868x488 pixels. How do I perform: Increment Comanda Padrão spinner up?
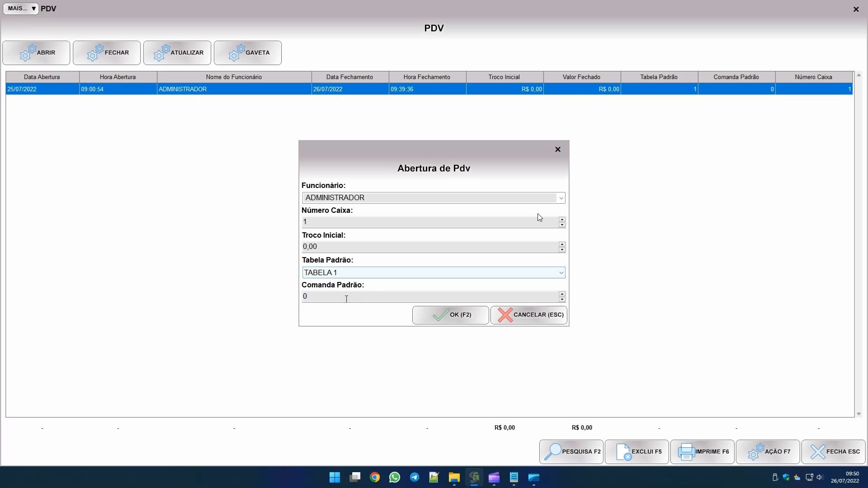click(x=562, y=294)
